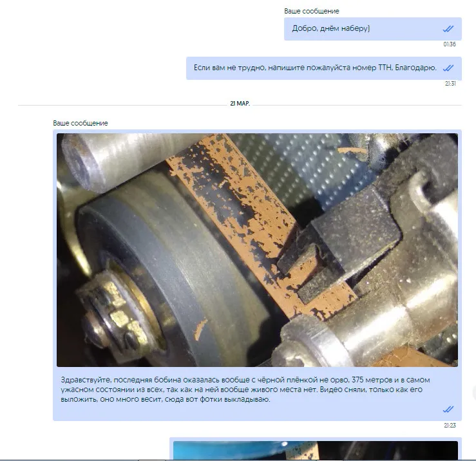Viewport: 476px width, 461px height.
Task: Open the partially visible blue photo below
Action: (316, 451)
